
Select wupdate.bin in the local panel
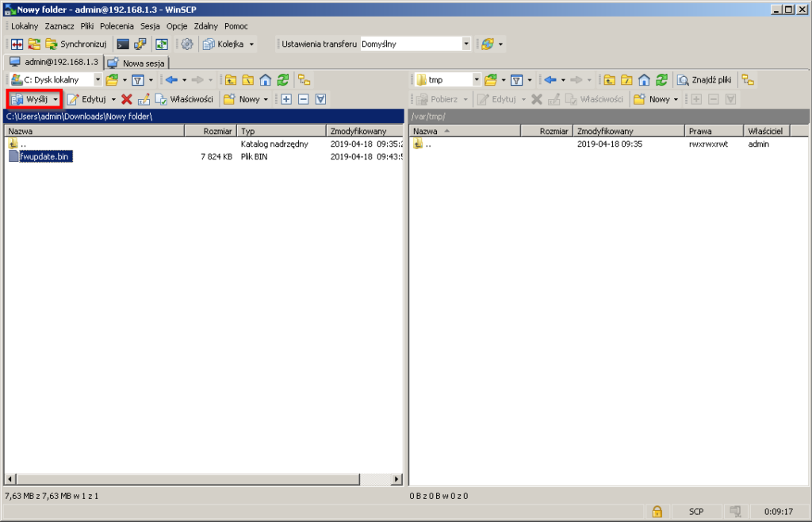pos(47,156)
